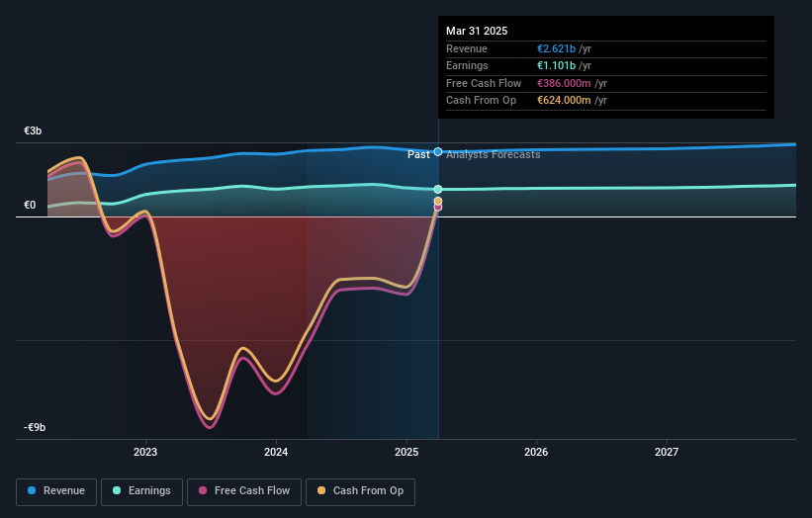
Task: Click the €386.000m free cash flow value
Action: click(564, 83)
